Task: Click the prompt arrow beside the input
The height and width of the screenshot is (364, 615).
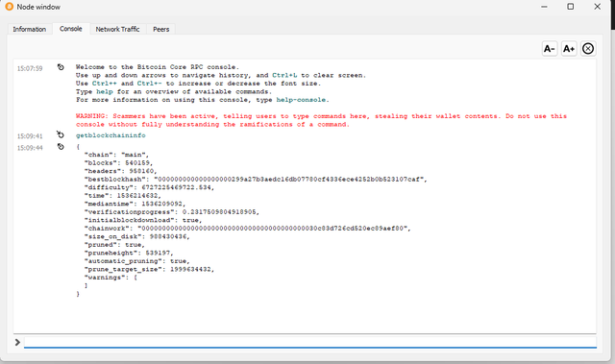Action: pos(17,342)
